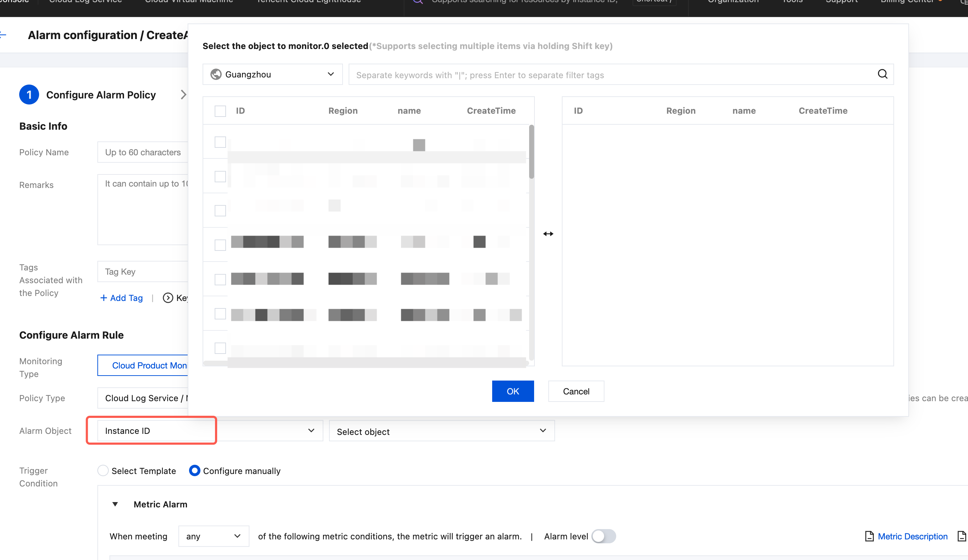Click the Metric Alarm section title

pos(160,504)
